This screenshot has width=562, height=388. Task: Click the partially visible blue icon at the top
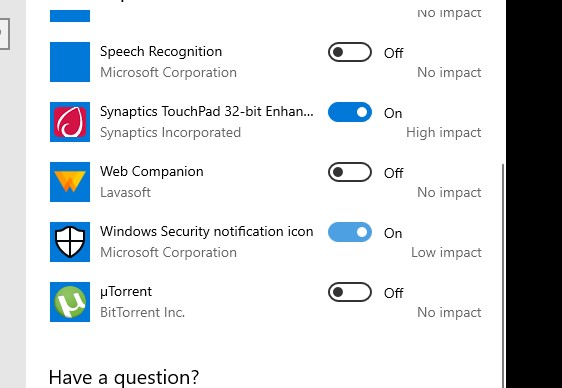(x=70, y=16)
